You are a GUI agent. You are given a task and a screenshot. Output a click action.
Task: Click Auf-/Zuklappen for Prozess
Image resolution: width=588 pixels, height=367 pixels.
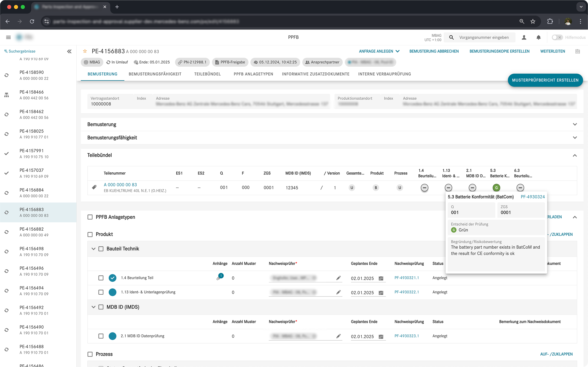(x=556, y=354)
